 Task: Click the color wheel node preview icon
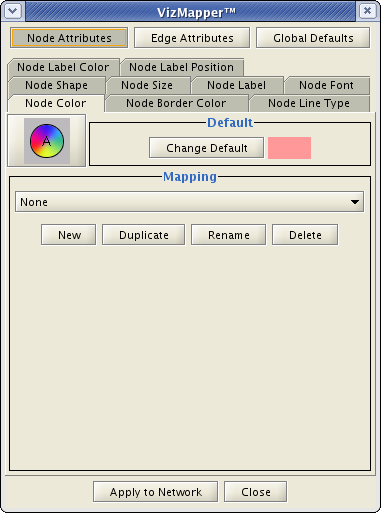(x=47, y=141)
